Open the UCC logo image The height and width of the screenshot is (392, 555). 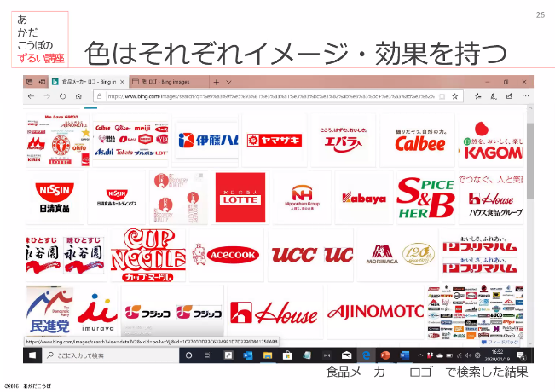pyautogui.click(x=310, y=255)
